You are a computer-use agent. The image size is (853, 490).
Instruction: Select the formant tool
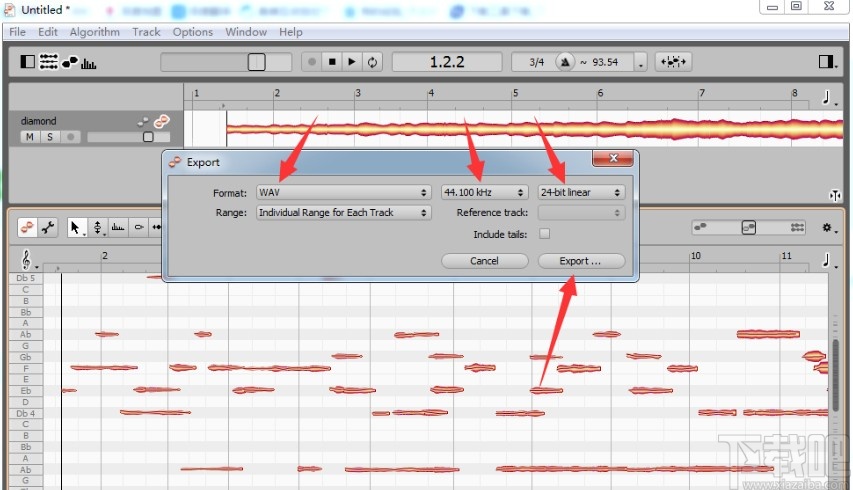click(118, 227)
